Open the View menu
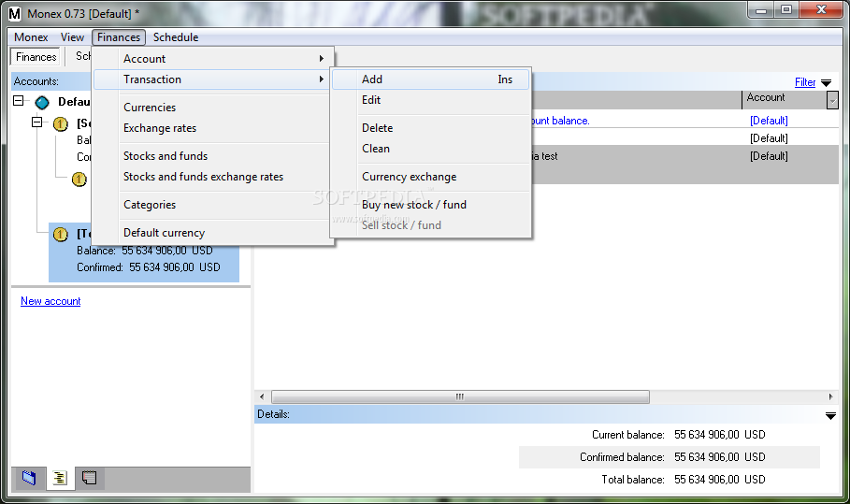850x504 pixels. click(x=72, y=37)
